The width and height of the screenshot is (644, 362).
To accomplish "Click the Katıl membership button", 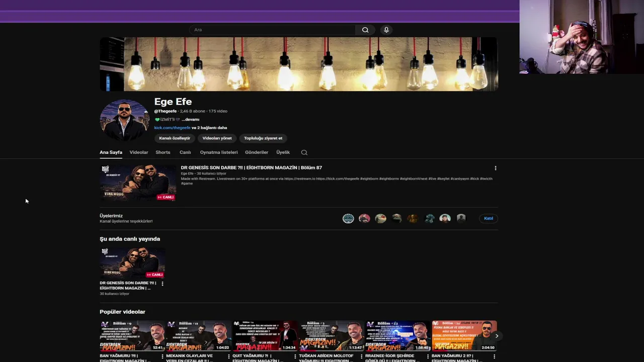I will coord(489,218).
